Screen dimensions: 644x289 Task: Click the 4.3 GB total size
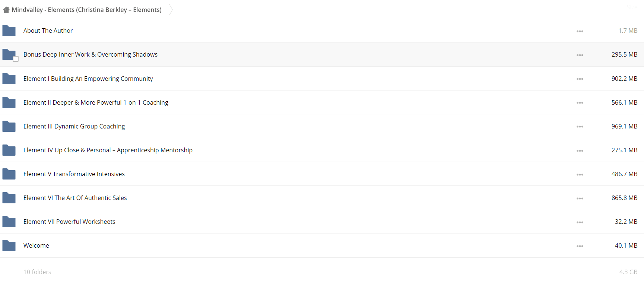pos(628,272)
